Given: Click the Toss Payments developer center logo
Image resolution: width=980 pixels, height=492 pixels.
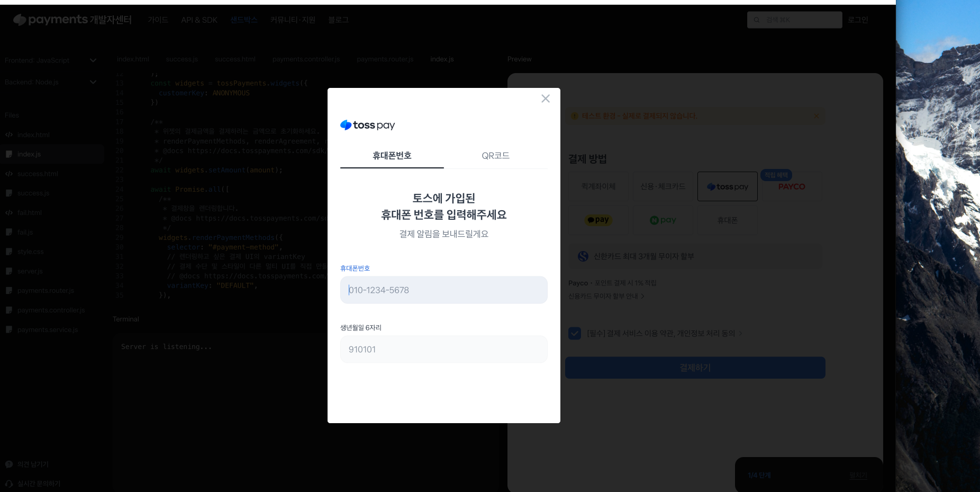Looking at the screenshot, I should pos(72,20).
